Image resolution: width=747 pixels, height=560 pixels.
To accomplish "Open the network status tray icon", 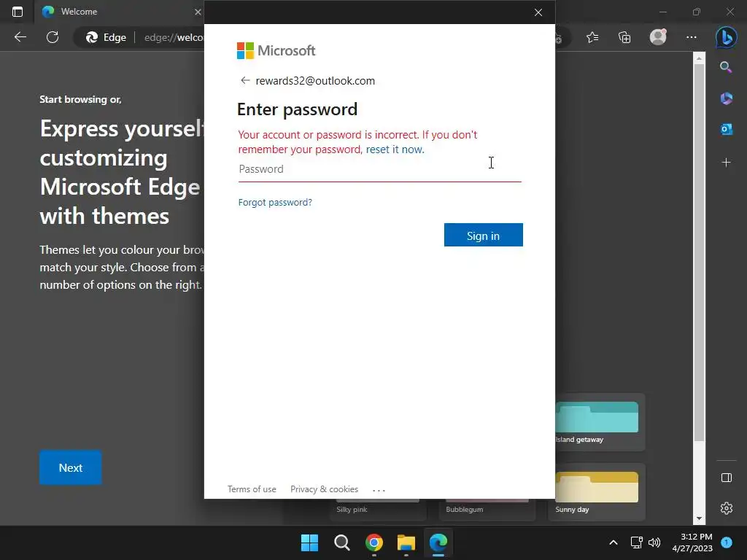I will coord(636,542).
